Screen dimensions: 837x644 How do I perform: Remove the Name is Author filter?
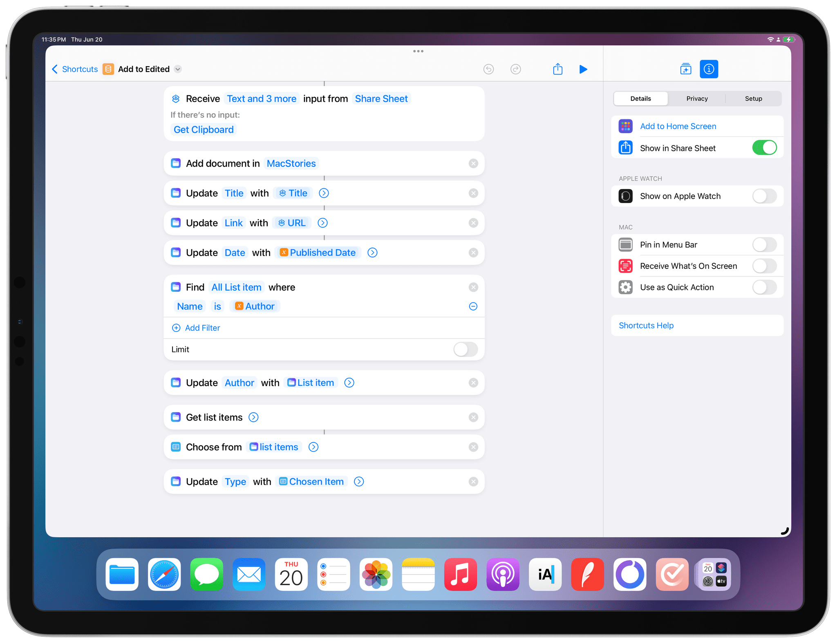click(x=473, y=306)
